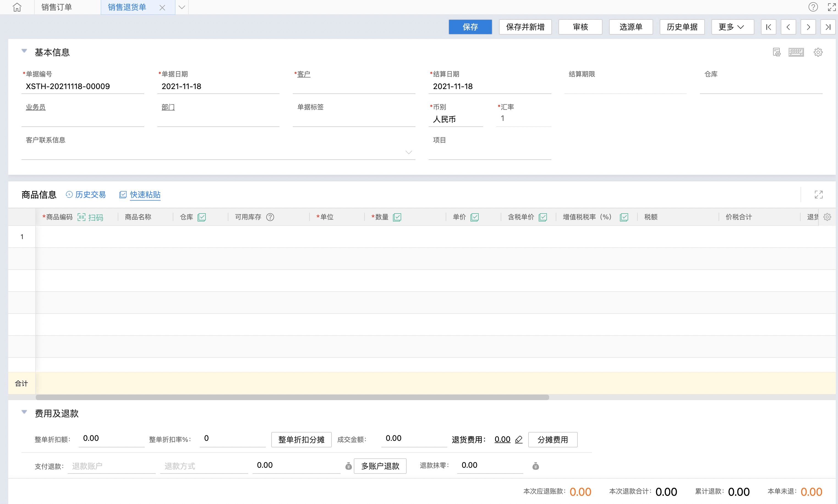Open the help question mark icon

(813, 7)
